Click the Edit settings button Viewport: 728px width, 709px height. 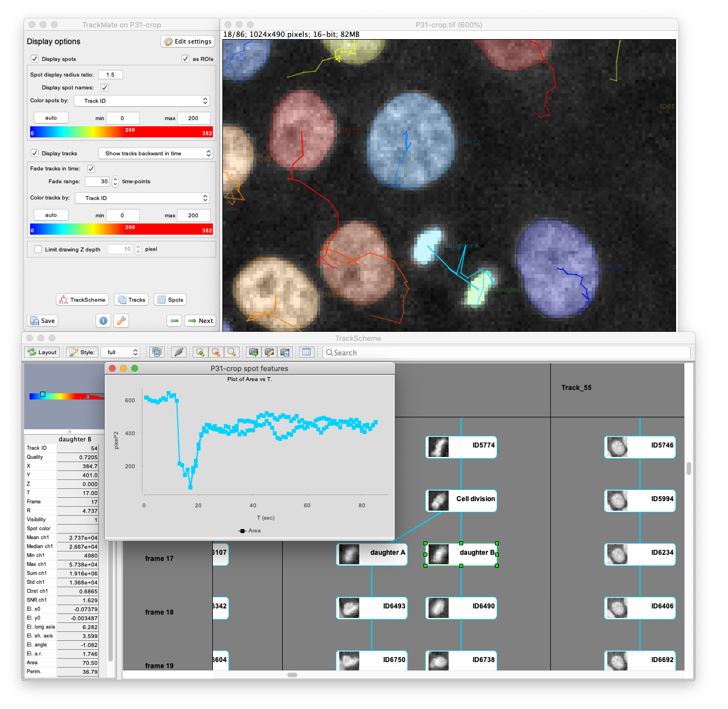(x=187, y=41)
